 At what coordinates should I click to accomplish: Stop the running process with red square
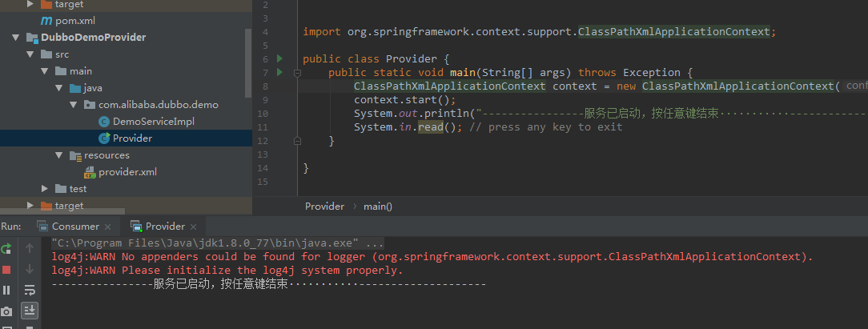[6, 270]
